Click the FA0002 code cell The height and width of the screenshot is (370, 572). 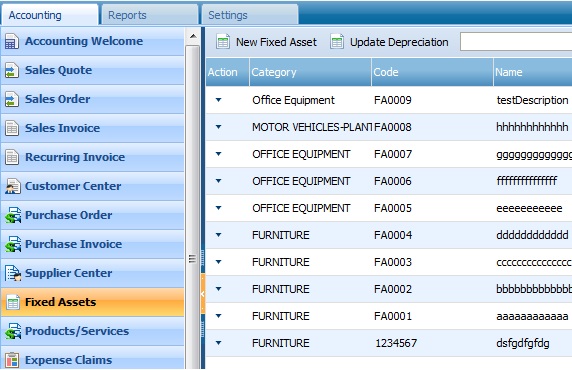(432, 289)
